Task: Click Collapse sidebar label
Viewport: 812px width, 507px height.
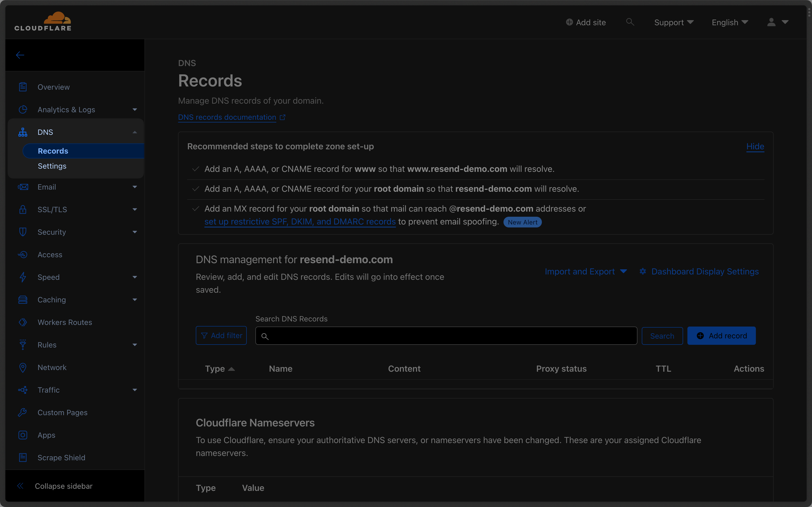Action: (64, 486)
